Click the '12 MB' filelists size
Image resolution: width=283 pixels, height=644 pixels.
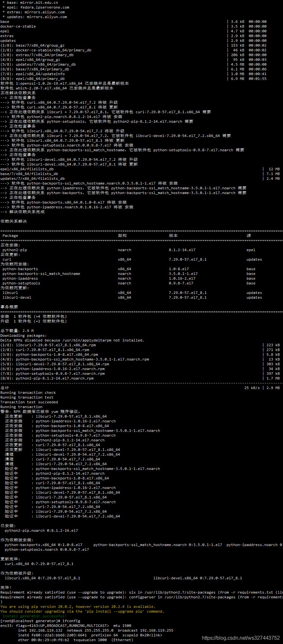point(274,169)
